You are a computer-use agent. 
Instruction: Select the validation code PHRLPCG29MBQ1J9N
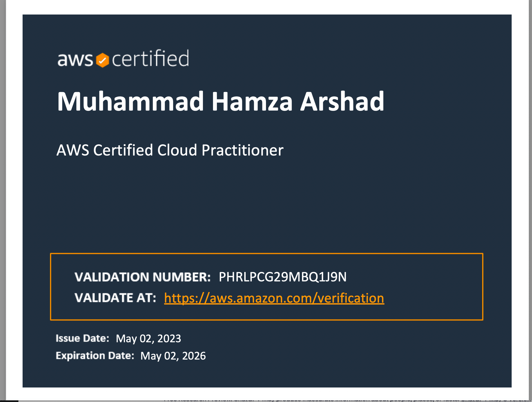pyautogui.click(x=282, y=277)
